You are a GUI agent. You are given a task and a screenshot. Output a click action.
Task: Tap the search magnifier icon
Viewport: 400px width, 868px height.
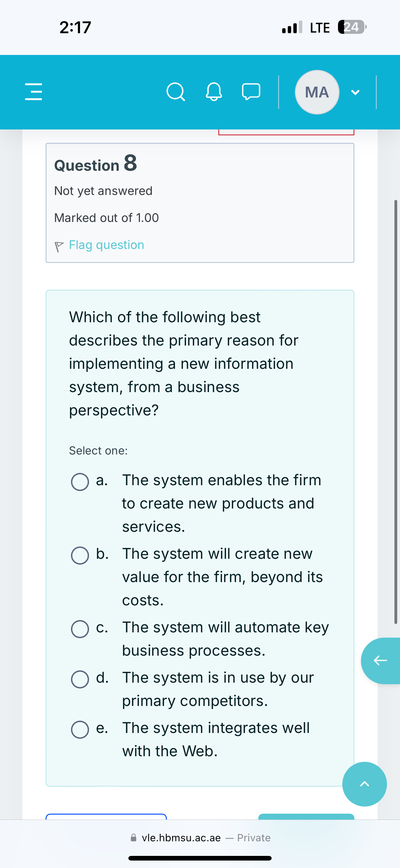pyautogui.click(x=176, y=92)
